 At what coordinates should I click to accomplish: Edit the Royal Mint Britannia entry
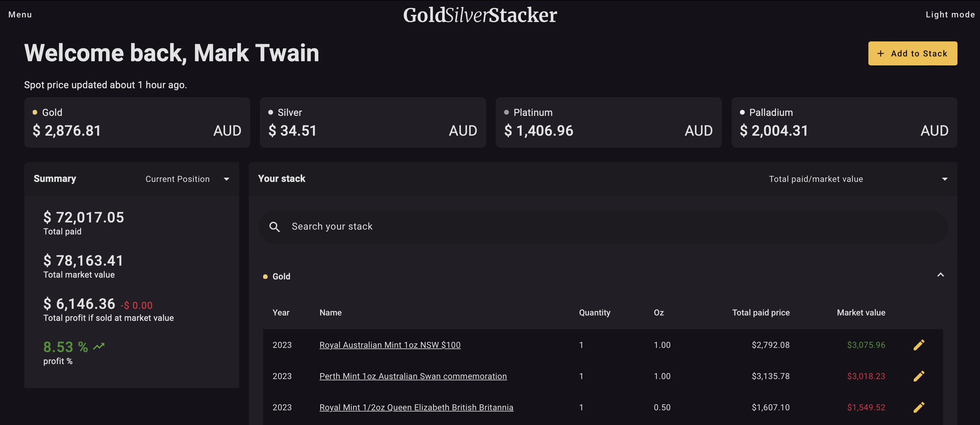tap(919, 407)
